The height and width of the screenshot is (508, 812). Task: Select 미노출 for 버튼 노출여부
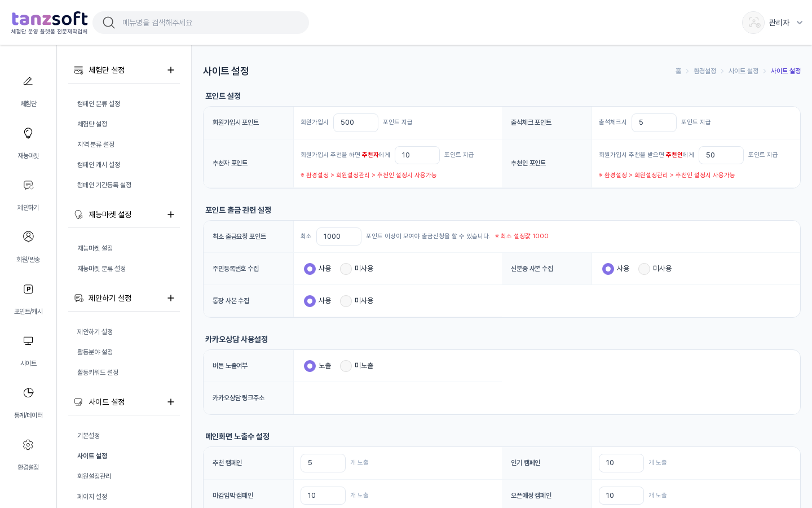[346, 366]
